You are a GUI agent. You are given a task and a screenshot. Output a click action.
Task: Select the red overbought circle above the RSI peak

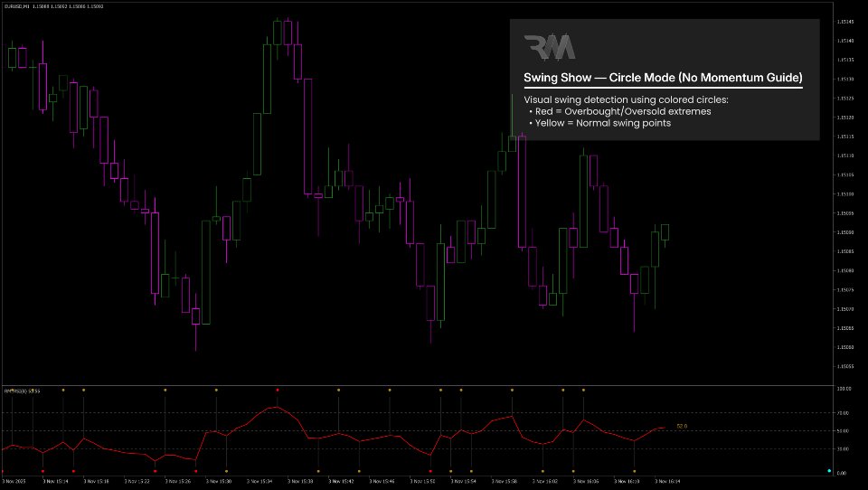click(x=278, y=391)
